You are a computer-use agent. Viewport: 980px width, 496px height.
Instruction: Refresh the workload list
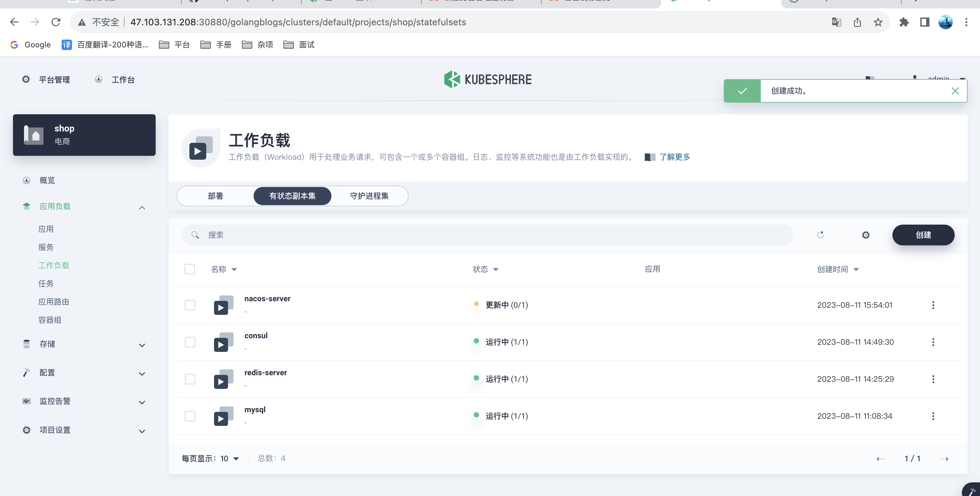(x=820, y=235)
